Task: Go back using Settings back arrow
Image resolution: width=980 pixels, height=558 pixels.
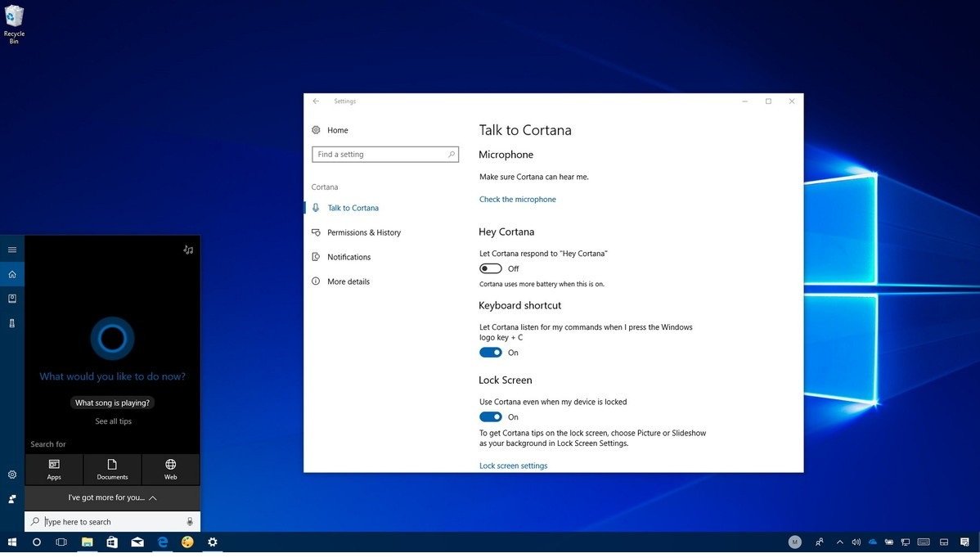Action: [x=317, y=101]
